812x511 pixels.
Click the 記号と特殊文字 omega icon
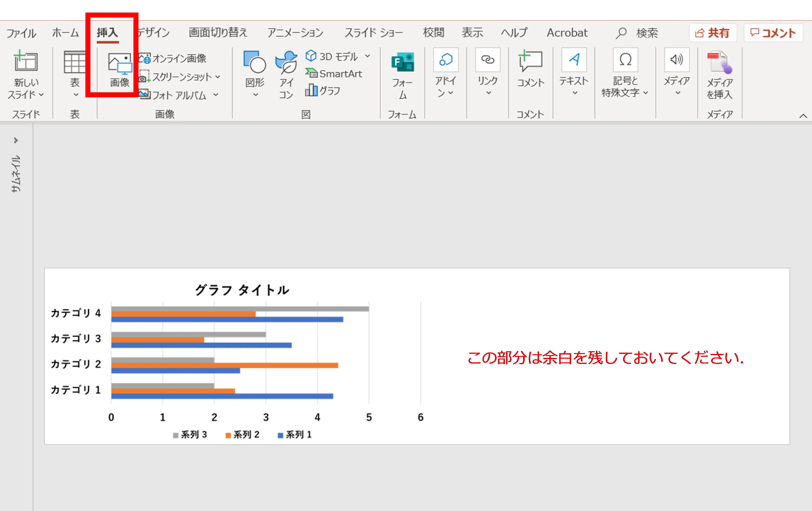point(625,60)
